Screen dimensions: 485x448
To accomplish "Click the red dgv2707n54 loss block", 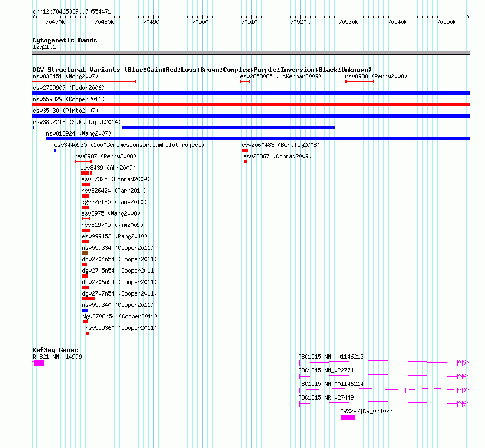I will point(88,299).
